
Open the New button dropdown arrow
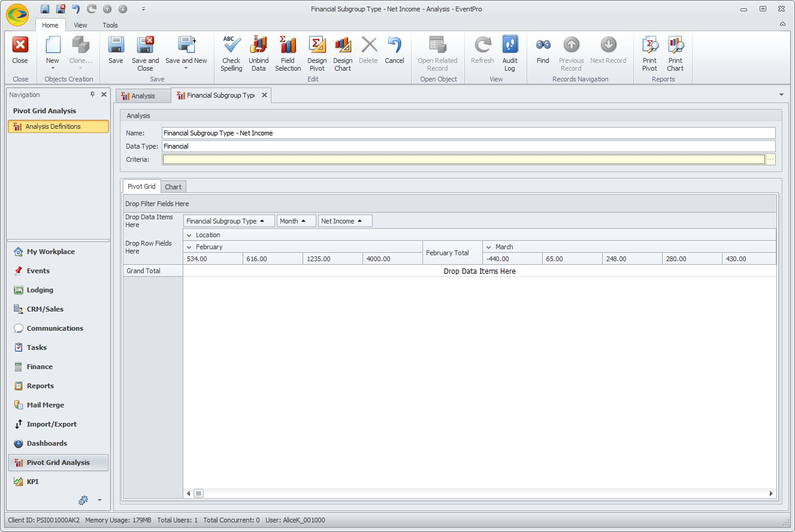53,68
